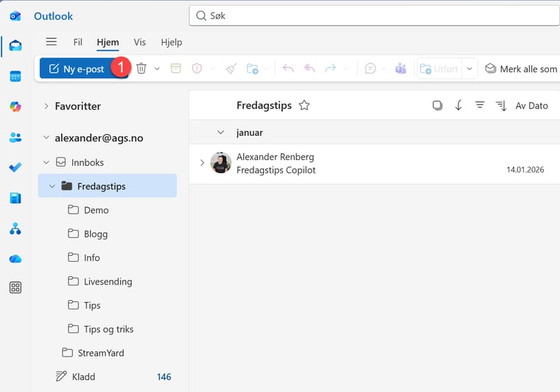
Task: Switch to the Vis tab
Action: (x=140, y=42)
